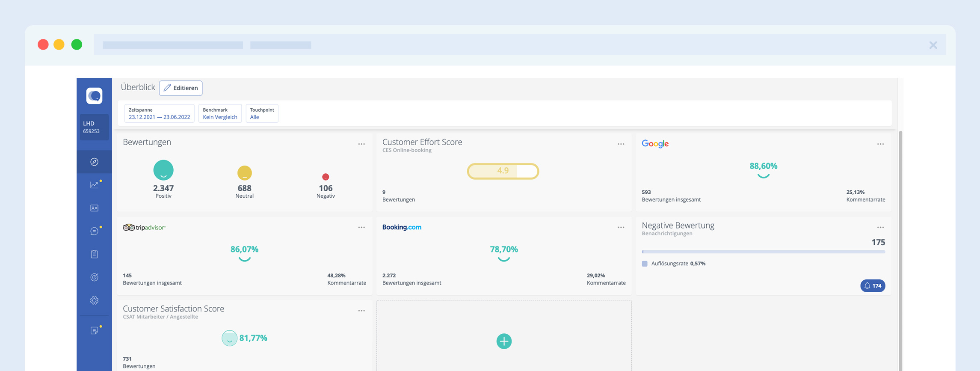Click 593 Bewertungen insgesamt on Google card

[671, 196]
